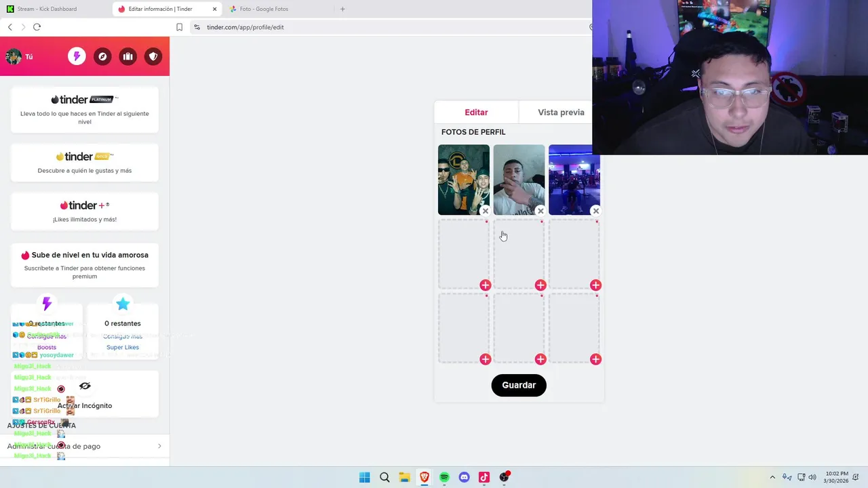The height and width of the screenshot is (488, 868).
Task: Go back in browser history
Action: pyautogui.click(x=9, y=27)
